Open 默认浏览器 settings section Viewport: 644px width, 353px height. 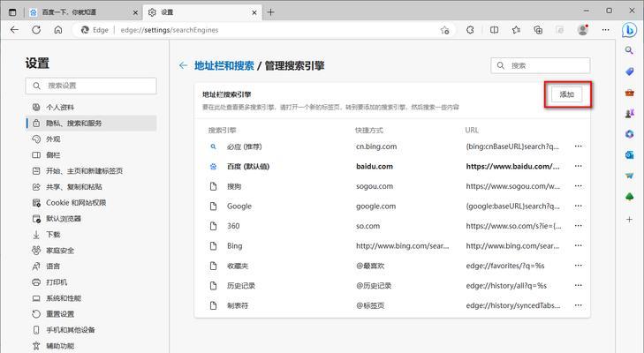[91, 219]
